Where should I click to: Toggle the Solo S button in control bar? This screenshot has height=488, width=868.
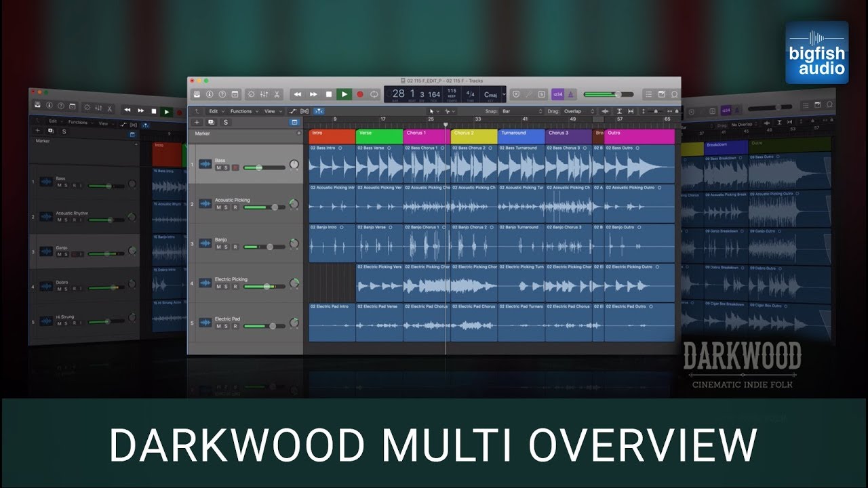tap(542, 94)
